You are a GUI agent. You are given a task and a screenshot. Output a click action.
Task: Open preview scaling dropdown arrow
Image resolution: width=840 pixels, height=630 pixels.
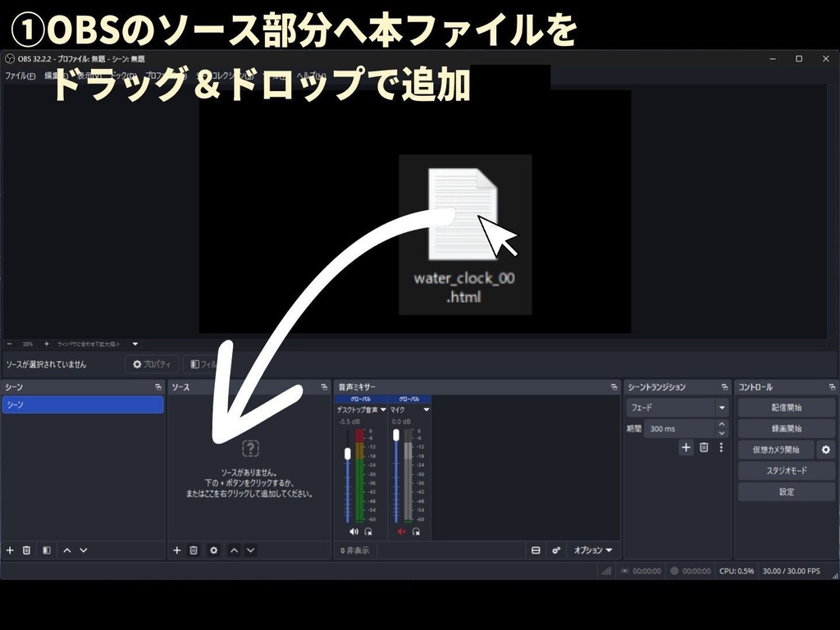[x=135, y=344]
